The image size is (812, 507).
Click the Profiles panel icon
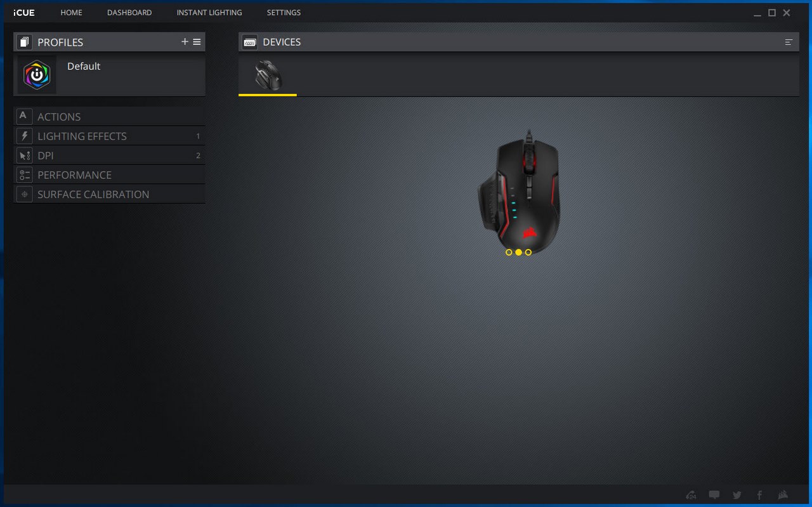(x=24, y=42)
